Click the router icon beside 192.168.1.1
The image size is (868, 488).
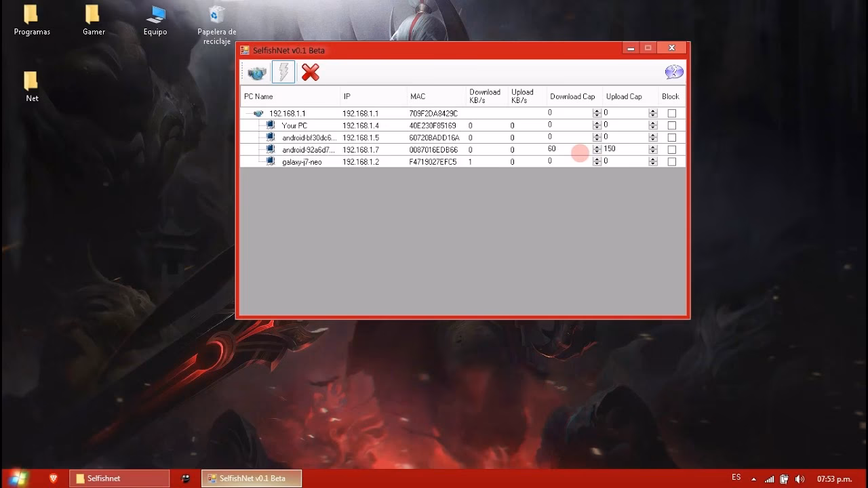pos(258,113)
